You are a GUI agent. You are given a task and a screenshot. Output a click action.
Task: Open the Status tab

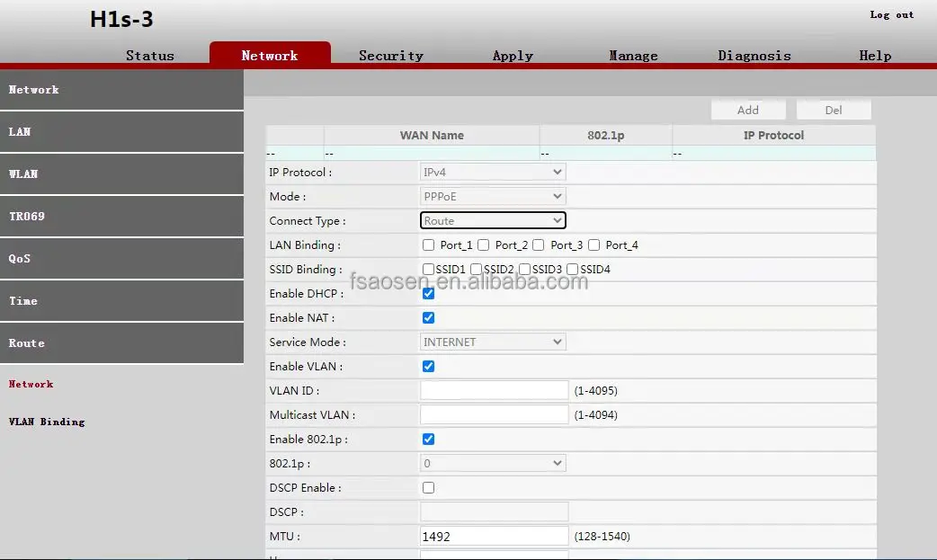150,56
